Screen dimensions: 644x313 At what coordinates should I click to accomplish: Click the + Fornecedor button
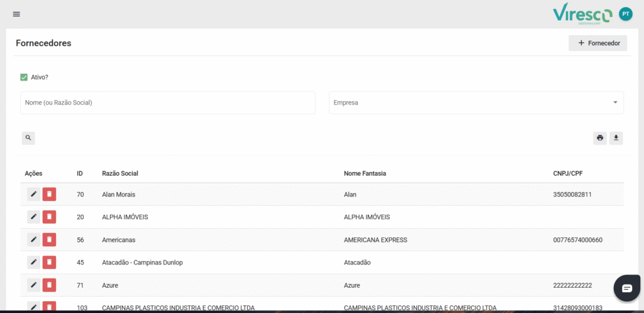coord(597,43)
